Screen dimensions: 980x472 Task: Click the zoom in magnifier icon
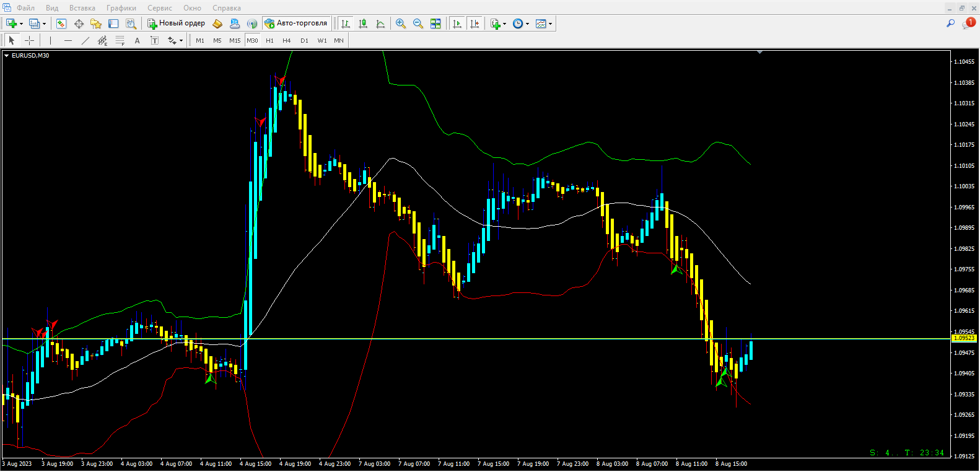[401, 24]
